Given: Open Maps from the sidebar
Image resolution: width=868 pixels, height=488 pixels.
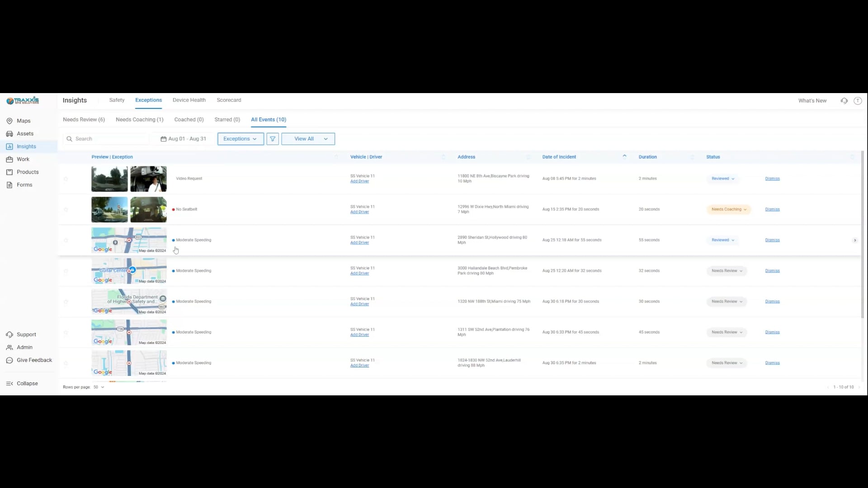Looking at the screenshot, I should coord(23,121).
